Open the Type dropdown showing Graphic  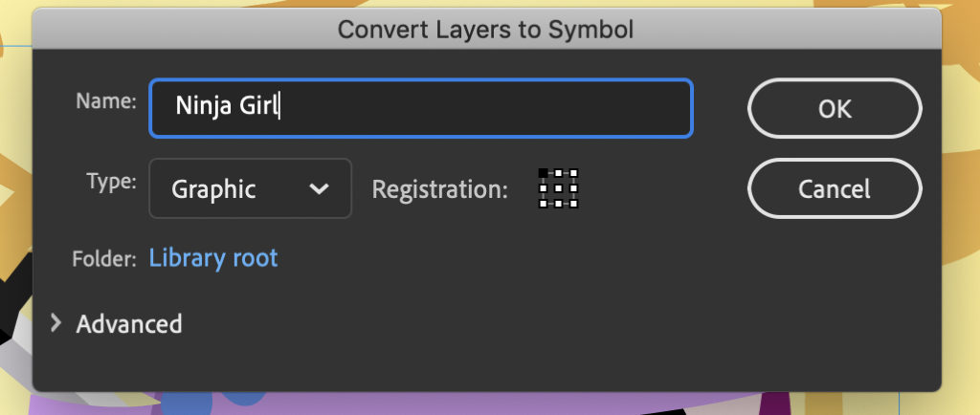[x=250, y=188]
